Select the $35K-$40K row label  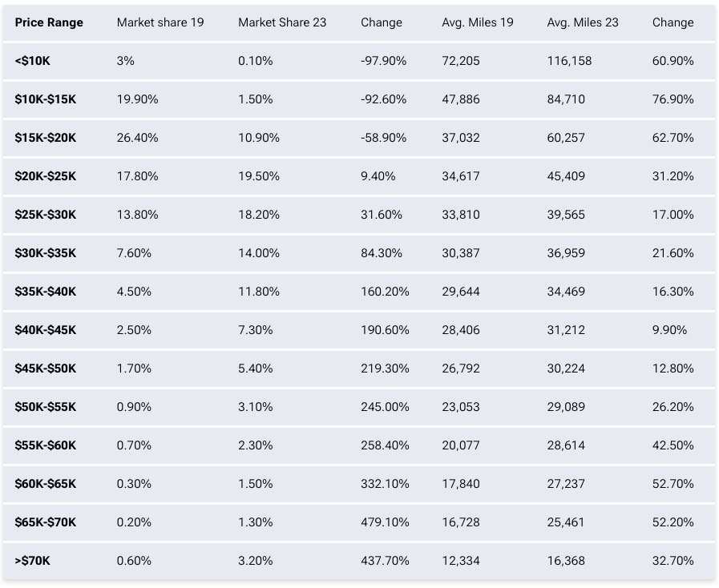[46, 292]
